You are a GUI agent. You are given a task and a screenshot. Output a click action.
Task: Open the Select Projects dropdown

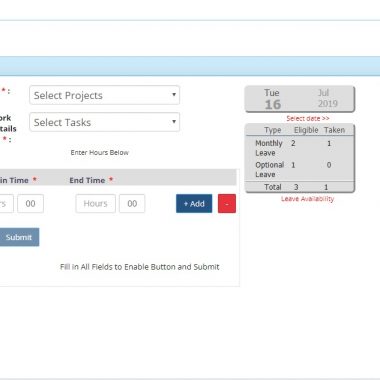point(105,95)
